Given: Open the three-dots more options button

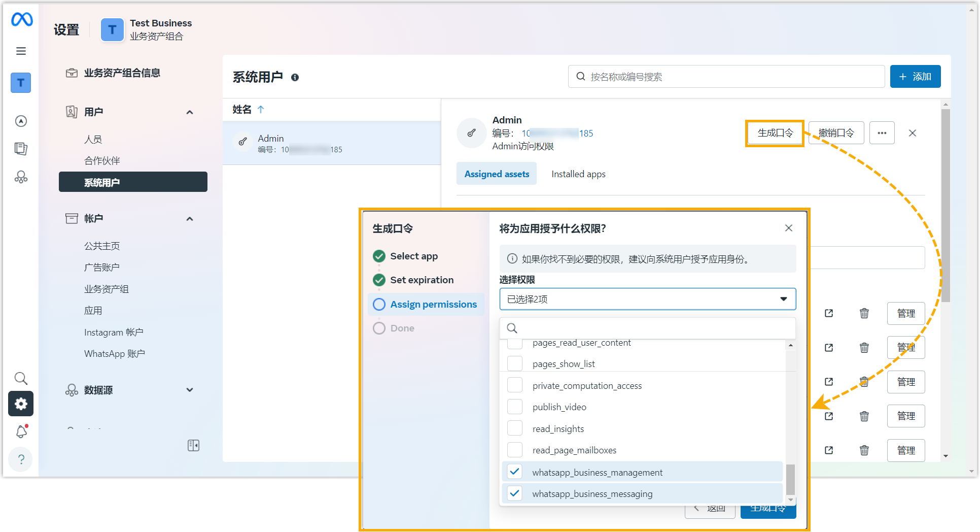Looking at the screenshot, I should click(882, 133).
